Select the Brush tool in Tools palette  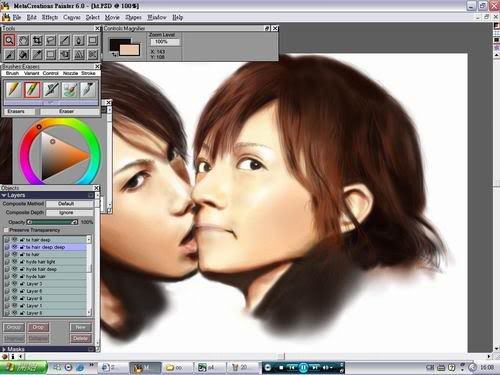click(x=9, y=54)
